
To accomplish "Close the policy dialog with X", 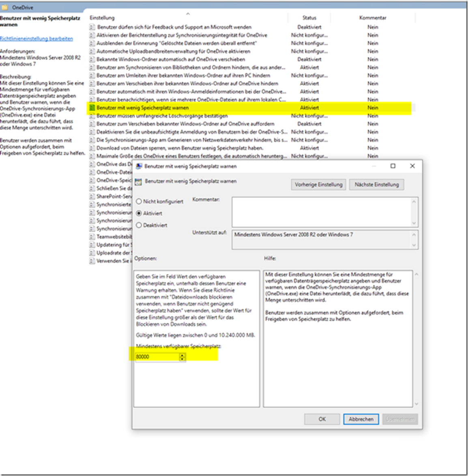I will click(x=412, y=166).
